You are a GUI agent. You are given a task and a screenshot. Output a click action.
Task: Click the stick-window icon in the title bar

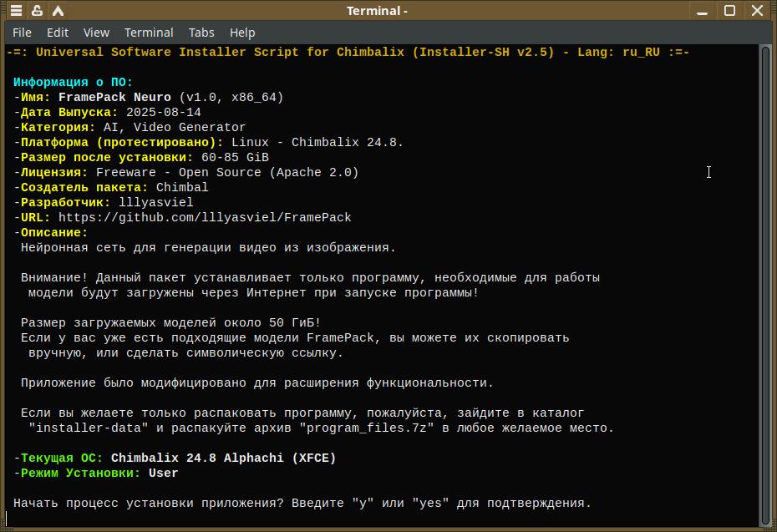(38, 11)
